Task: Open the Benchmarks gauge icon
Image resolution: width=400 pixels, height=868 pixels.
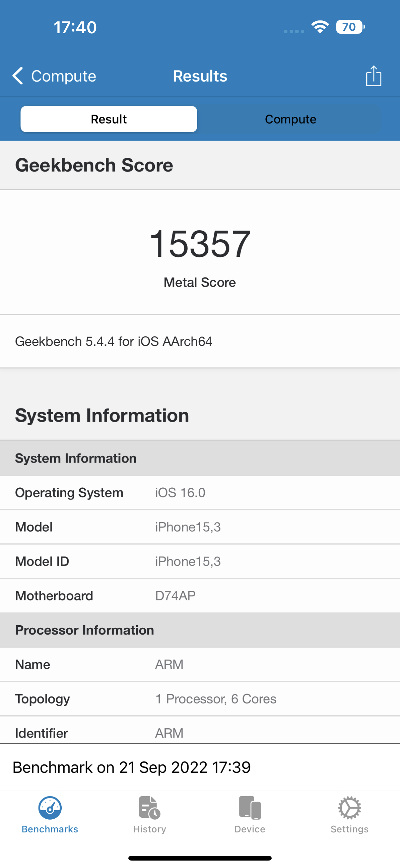Action: 50,807
